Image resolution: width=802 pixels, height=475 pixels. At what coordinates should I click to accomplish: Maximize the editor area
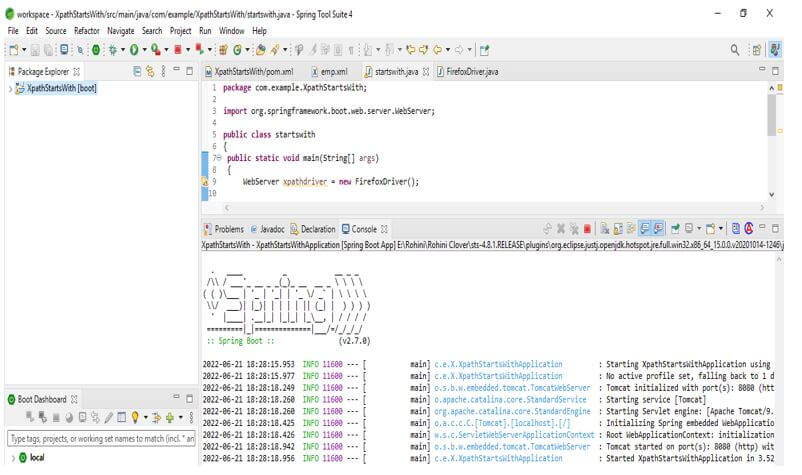pyautogui.click(x=775, y=71)
